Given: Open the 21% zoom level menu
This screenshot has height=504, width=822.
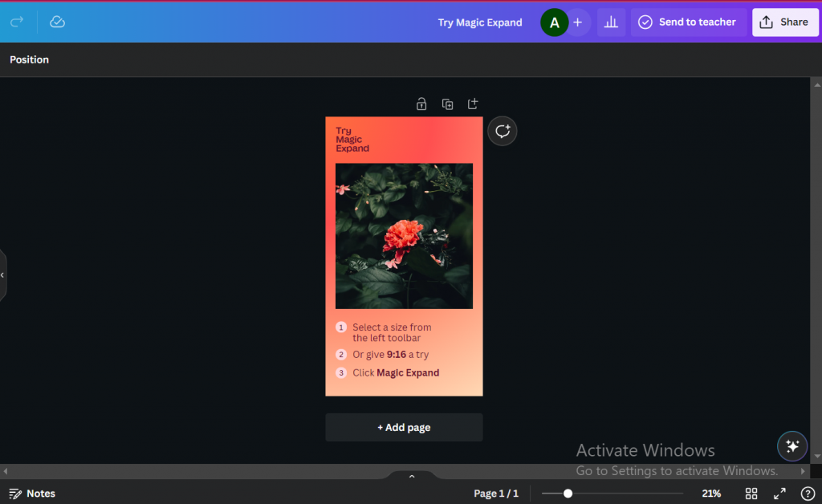Looking at the screenshot, I should tap(711, 494).
